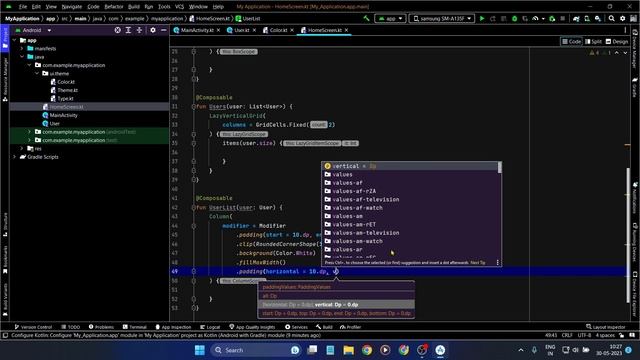
Task: Open App Inspection tool window
Action: click(x=173, y=327)
